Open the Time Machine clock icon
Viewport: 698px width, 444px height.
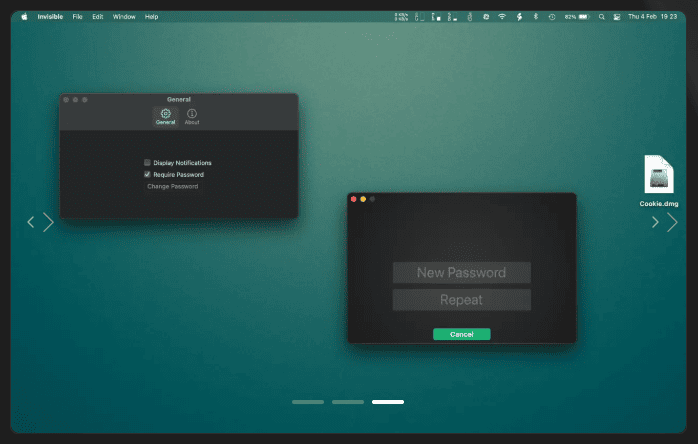coord(552,17)
